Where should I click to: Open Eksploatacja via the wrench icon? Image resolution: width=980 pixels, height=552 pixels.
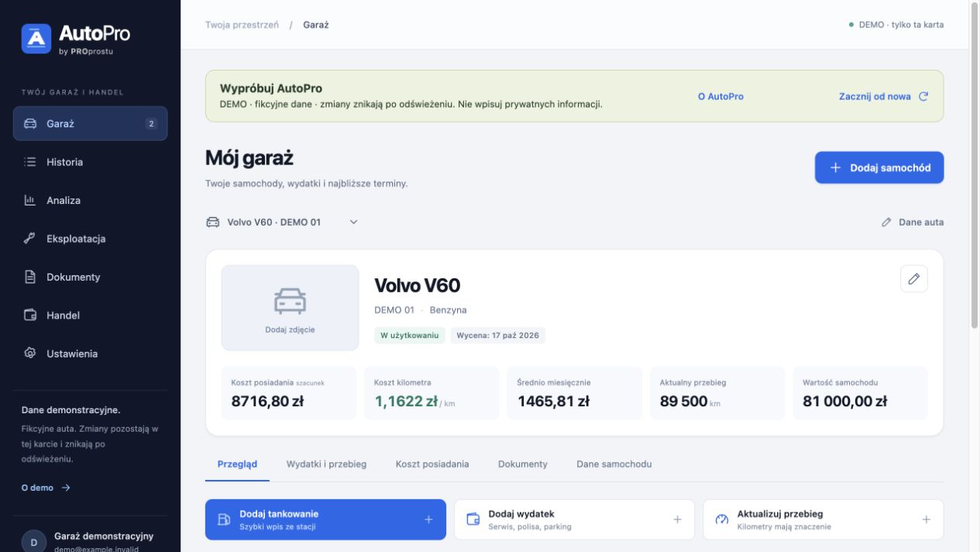[x=30, y=239]
